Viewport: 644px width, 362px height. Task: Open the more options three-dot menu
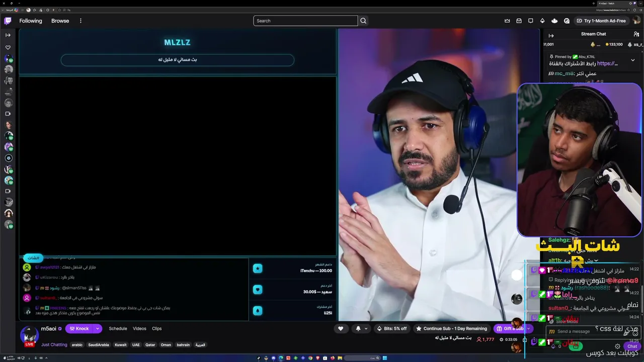(80, 21)
